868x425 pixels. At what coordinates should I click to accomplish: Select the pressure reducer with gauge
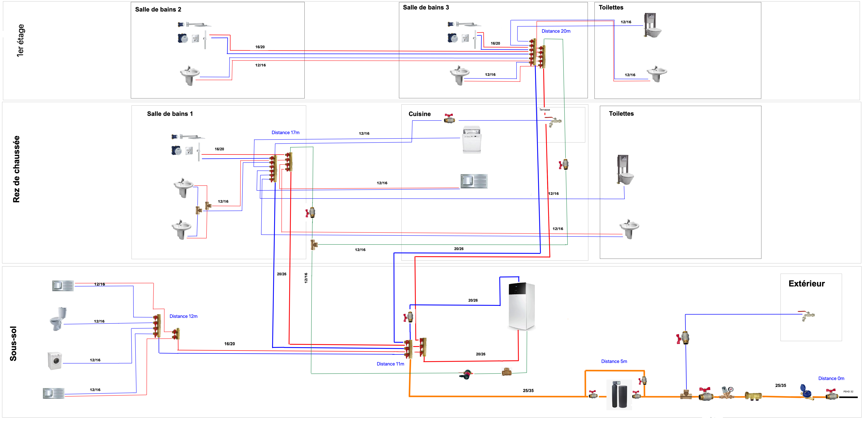tap(727, 393)
